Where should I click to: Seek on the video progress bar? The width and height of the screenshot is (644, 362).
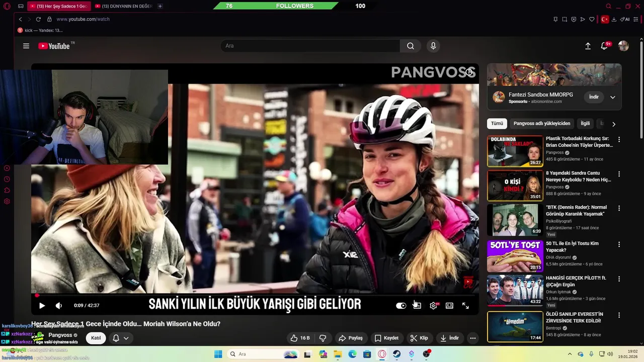(x=255, y=295)
